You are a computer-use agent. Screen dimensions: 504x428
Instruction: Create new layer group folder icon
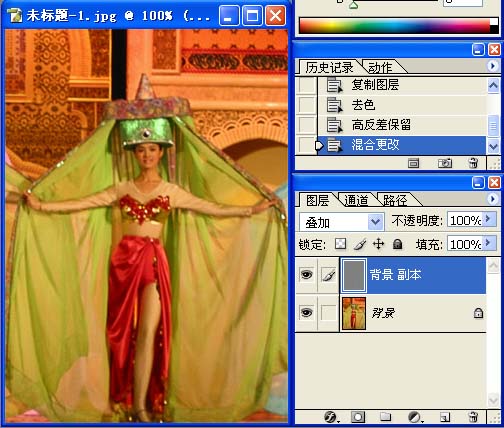tap(385, 417)
